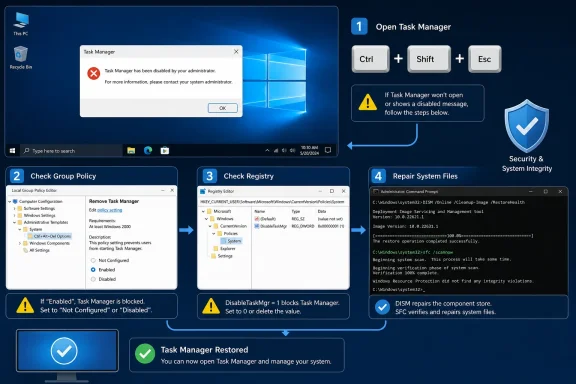Collapse the Windows key in Registry Editor
576x384 pixels.
coord(206,219)
